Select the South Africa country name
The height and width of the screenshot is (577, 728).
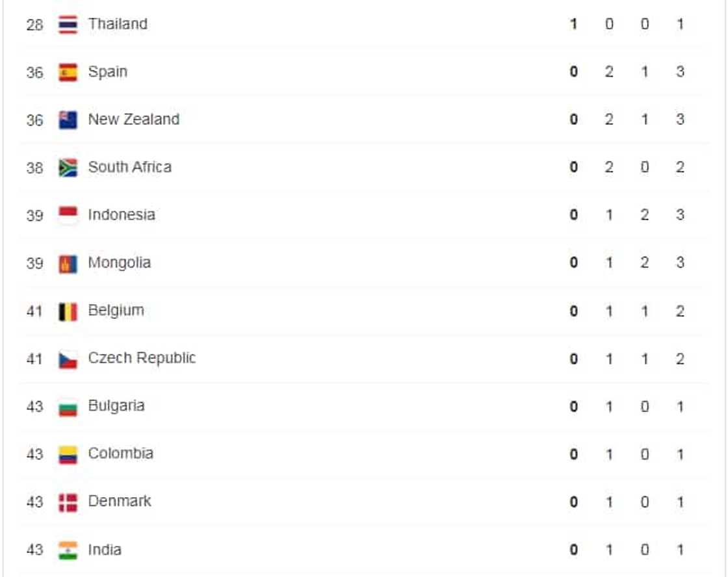[129, 167]
